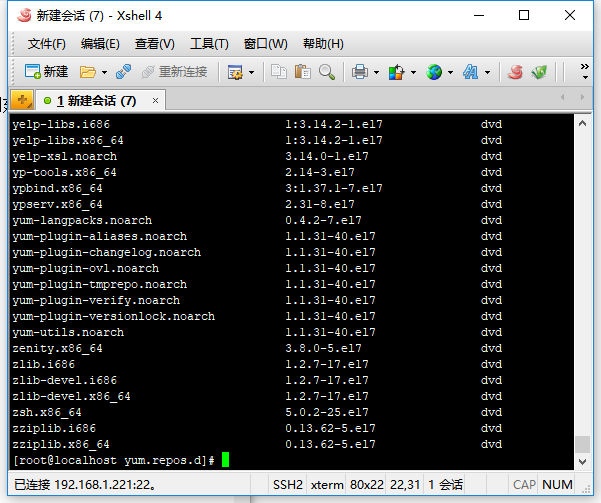This screenshot has height=503, width=601.
Task: Click the 22,31 cursor position entry
Action: point(405,485)
